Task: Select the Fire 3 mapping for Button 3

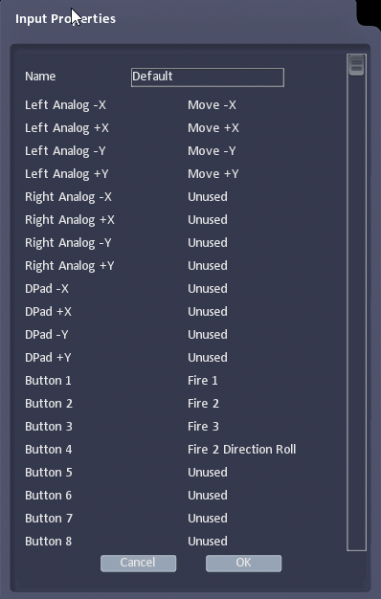Action: click(203, 426)
